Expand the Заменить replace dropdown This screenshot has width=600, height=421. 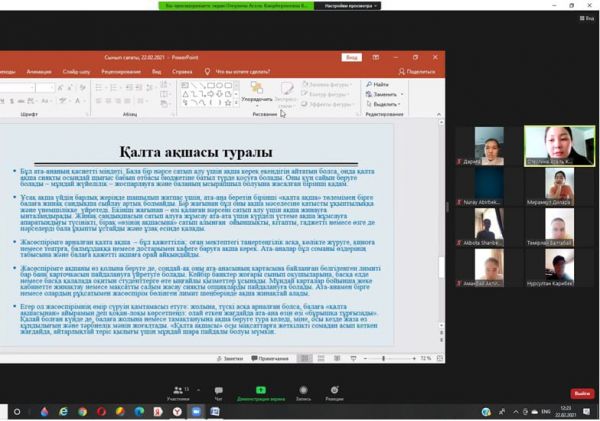pos(386,94)
